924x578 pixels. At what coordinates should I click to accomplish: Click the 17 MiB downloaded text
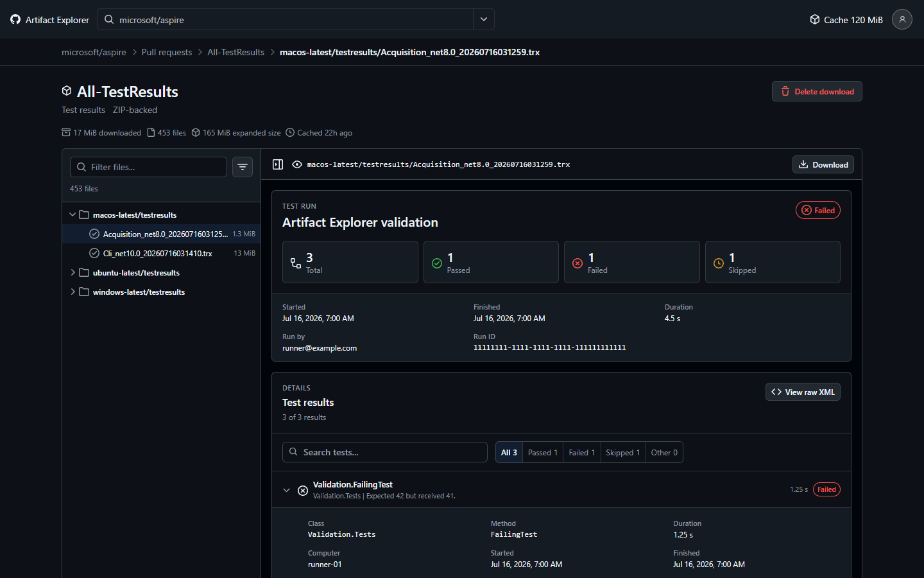(107, 133)
